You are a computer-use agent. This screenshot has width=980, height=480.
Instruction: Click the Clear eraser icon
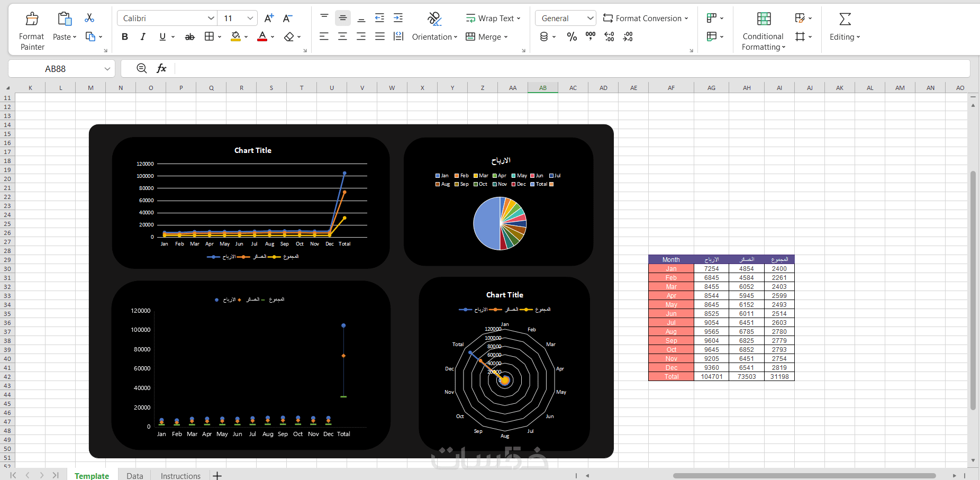289,37
